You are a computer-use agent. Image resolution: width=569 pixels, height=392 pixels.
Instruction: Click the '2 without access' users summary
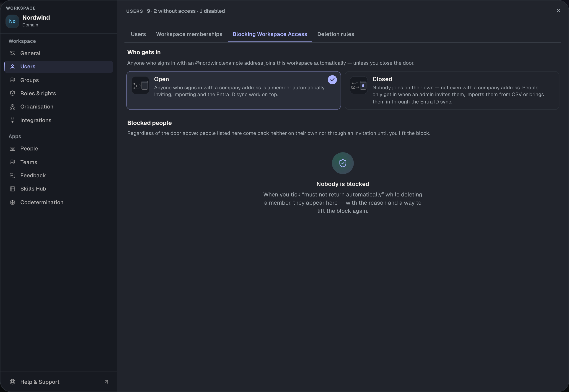[175, 11]
